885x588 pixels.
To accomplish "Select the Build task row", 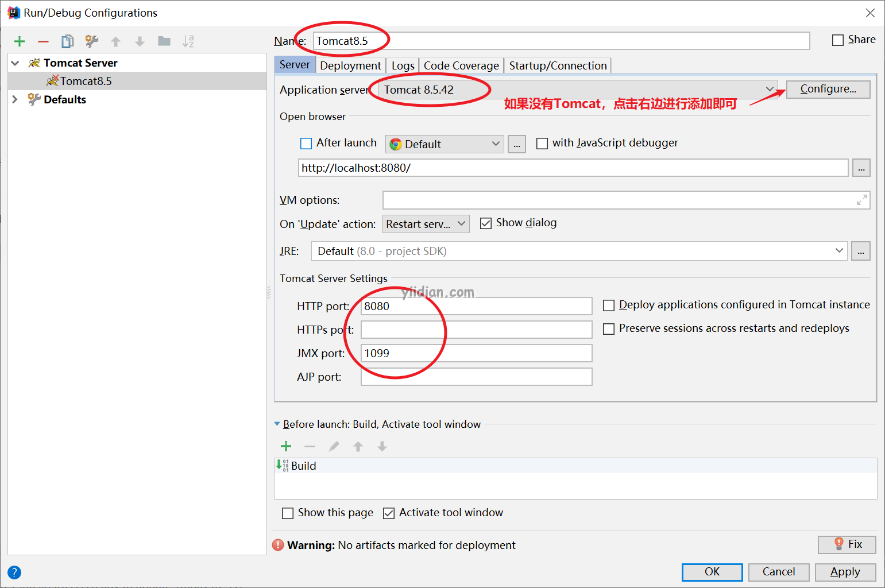I will 575,466.
